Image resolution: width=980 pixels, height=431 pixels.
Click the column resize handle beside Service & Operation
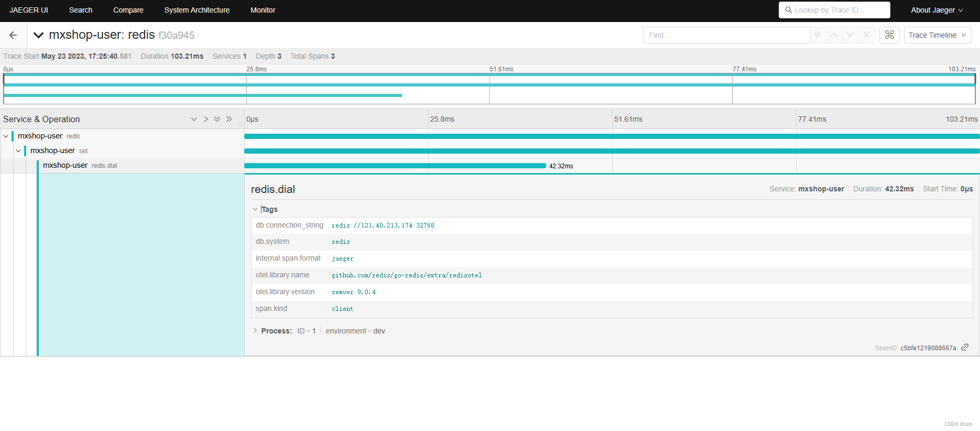(x=241, y=124)
